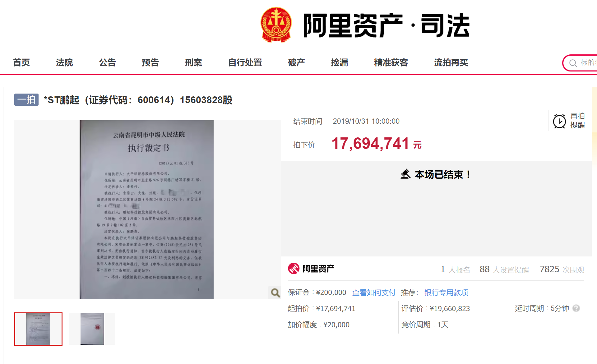Screen dimensions: 597x364
Task: Click the 88 人设置提醒 count
Action: [x=504, y=269]
